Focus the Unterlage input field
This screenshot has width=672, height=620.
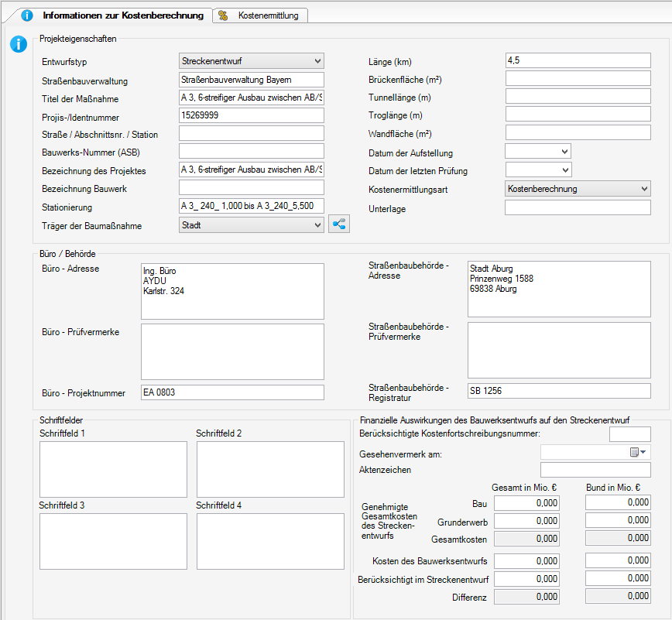pos(578,207)
